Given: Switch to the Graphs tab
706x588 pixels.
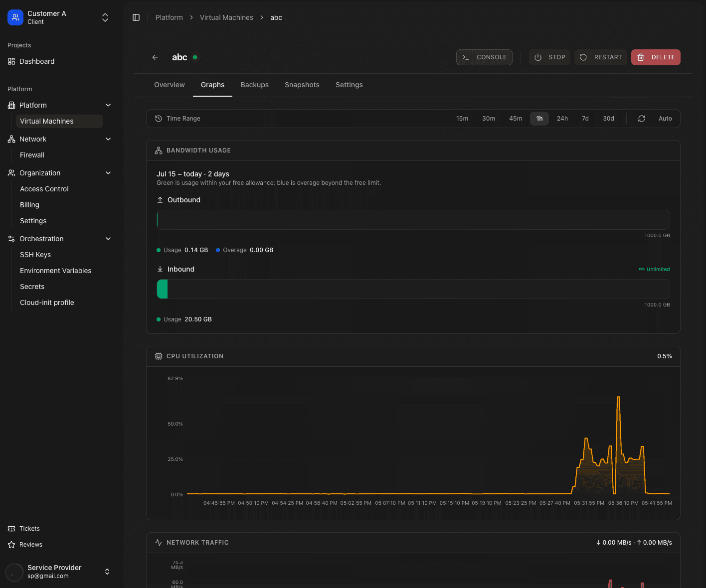Looking at the screenshot, I should (x=212, y=85).
